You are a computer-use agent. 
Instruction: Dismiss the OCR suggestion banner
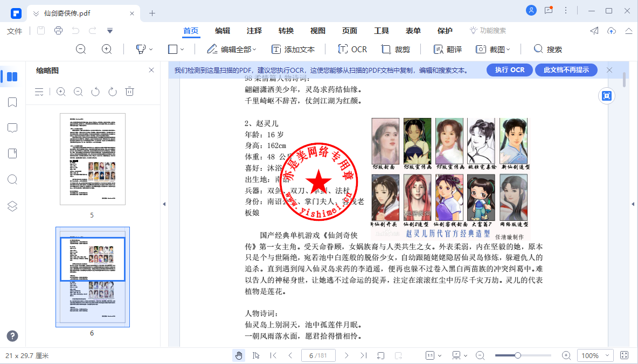[609, 70]
